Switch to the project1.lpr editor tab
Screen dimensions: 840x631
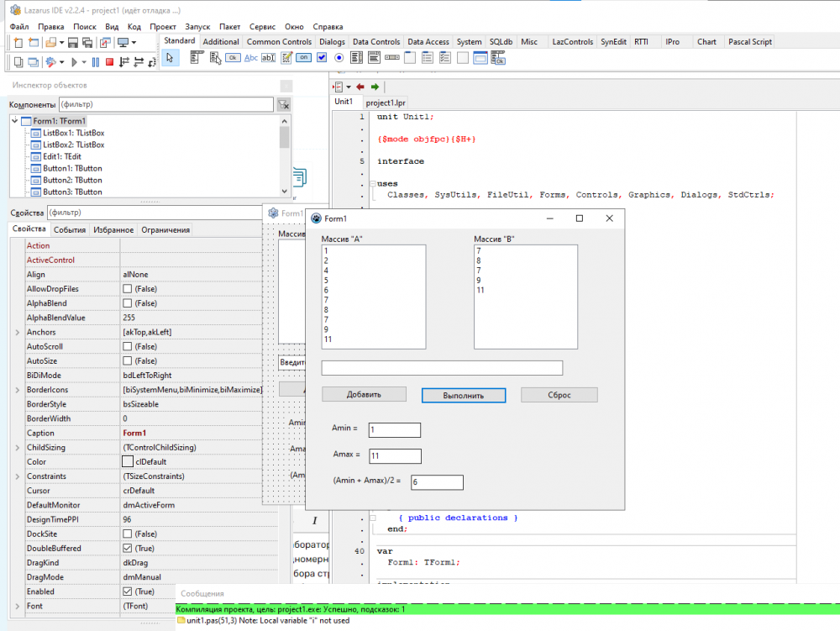[385, 103]
